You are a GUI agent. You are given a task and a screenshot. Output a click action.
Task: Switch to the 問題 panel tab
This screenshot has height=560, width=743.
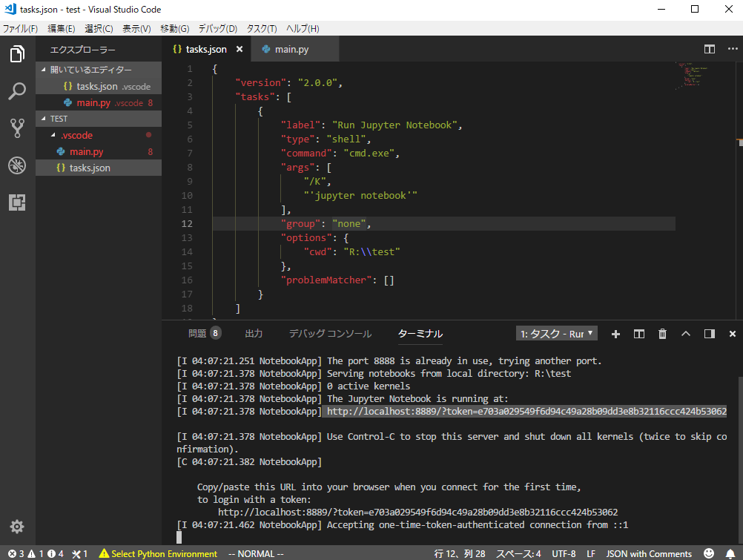coord(204,333)
